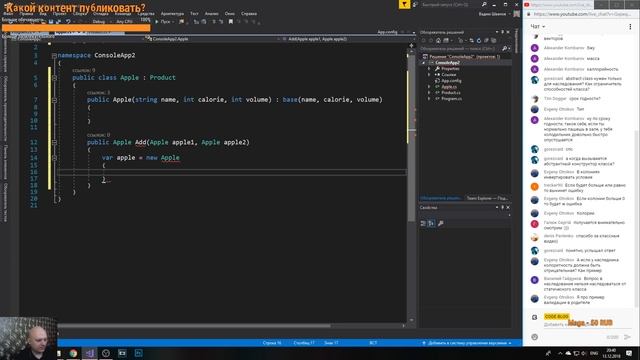The image size is (640, 360).
Task: Collapse the Add method code block
Action: coord(54,142)
